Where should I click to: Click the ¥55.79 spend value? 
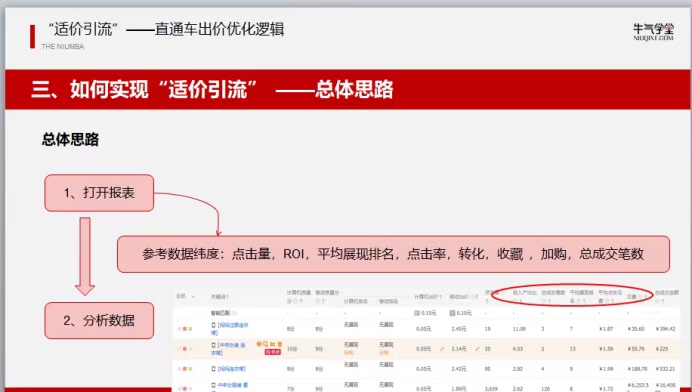tap(636, 349)
